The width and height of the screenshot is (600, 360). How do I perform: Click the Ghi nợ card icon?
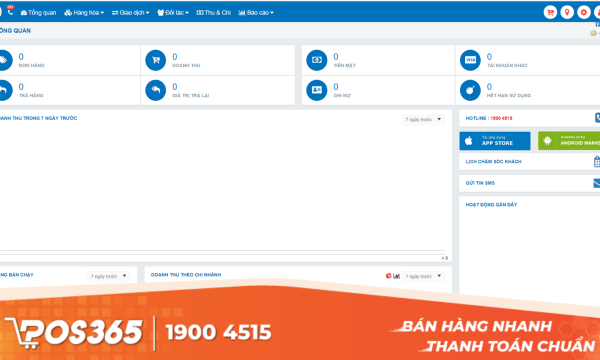317,90
